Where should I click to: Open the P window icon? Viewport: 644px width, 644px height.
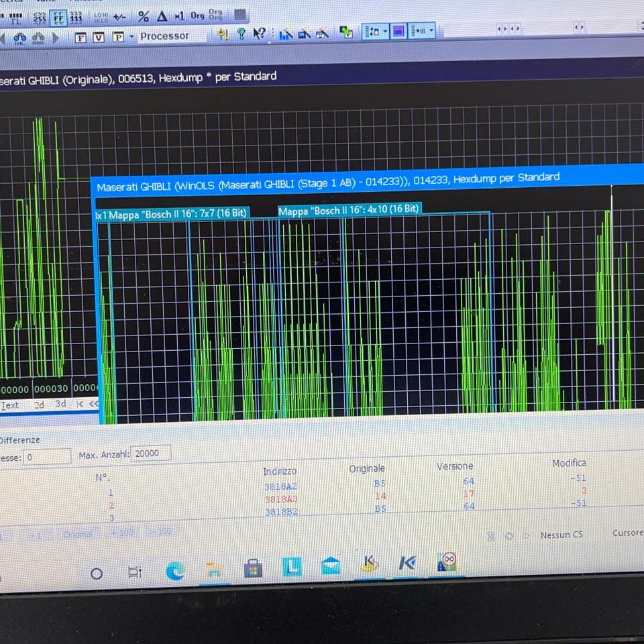[x=118, y=37]
